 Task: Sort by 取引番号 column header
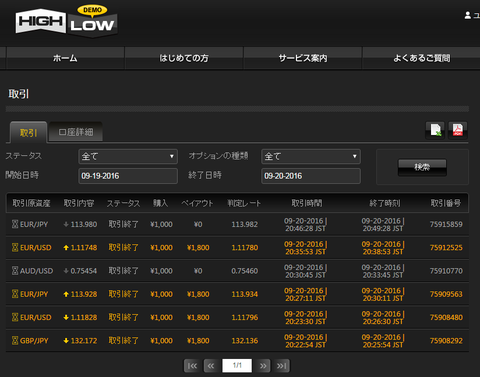[446, 203]
